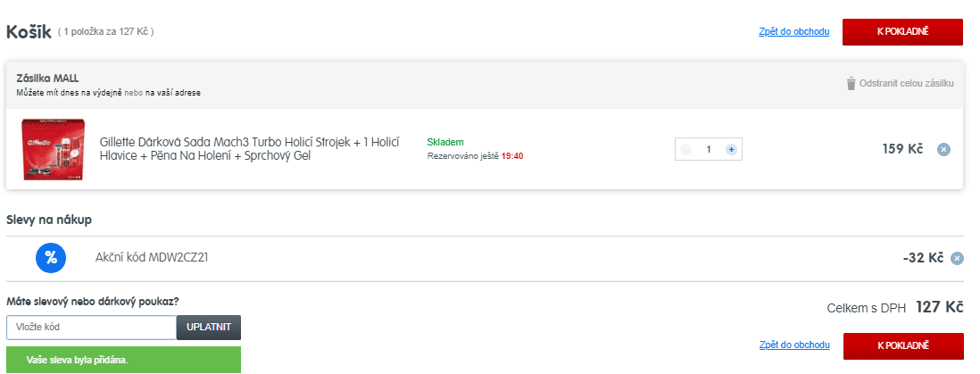Screen dimensions: 980x374
Task: Decrease product quantity with minus button
Action: pyautogui.click(x=686, y=149)
